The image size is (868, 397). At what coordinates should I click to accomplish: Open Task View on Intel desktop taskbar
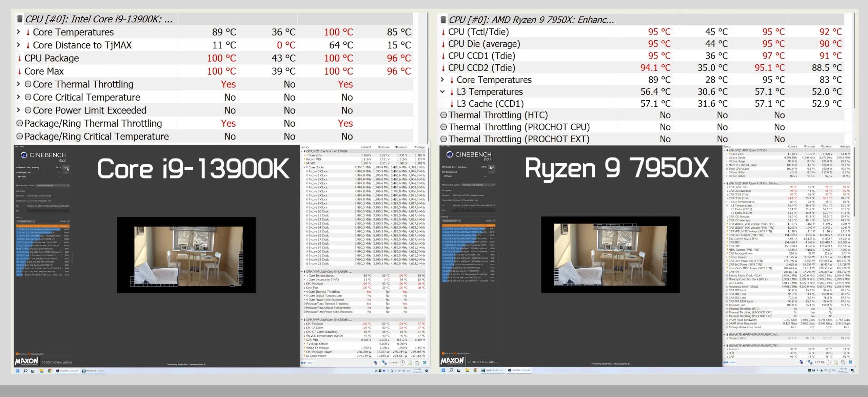pyautogui.click(x=33, y=371)
